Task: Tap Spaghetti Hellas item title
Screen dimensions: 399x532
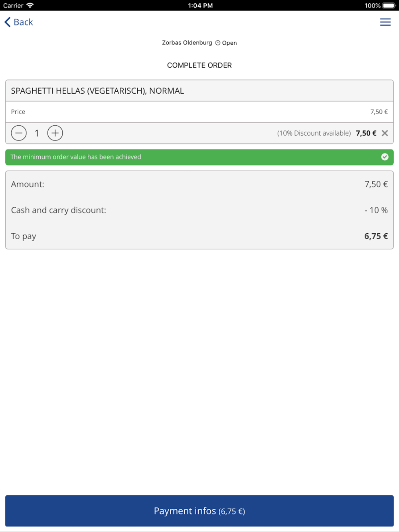Action: point(97,91)
